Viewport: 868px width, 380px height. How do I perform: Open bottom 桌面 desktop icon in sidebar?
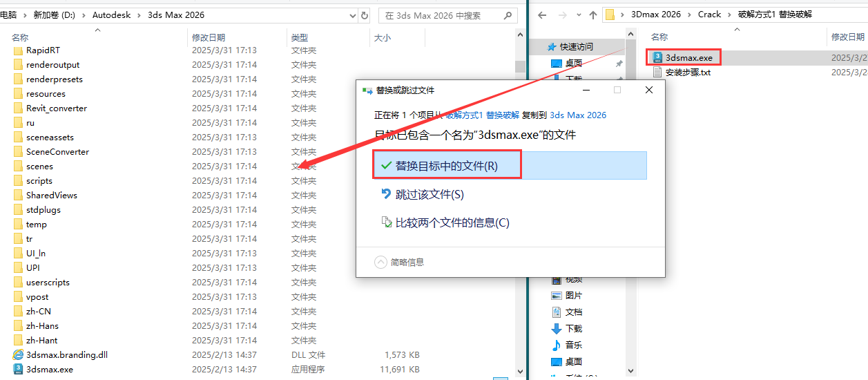[557, 361]
